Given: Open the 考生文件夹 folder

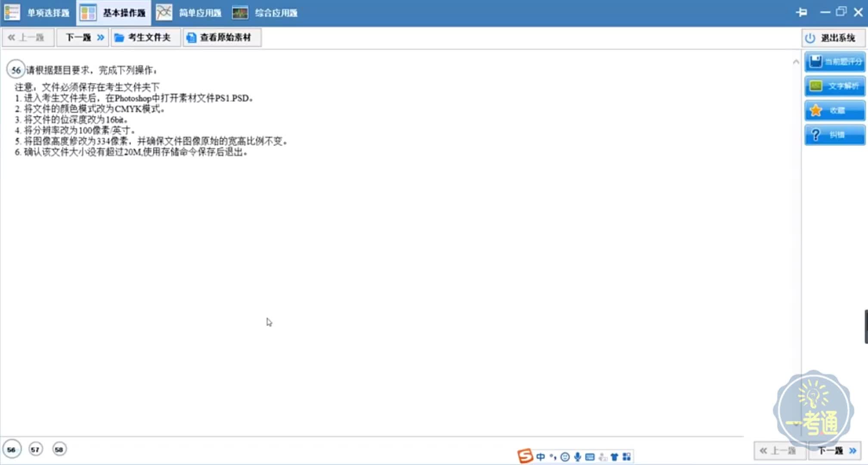Looking at the screenshot, I should click(145, 37).
